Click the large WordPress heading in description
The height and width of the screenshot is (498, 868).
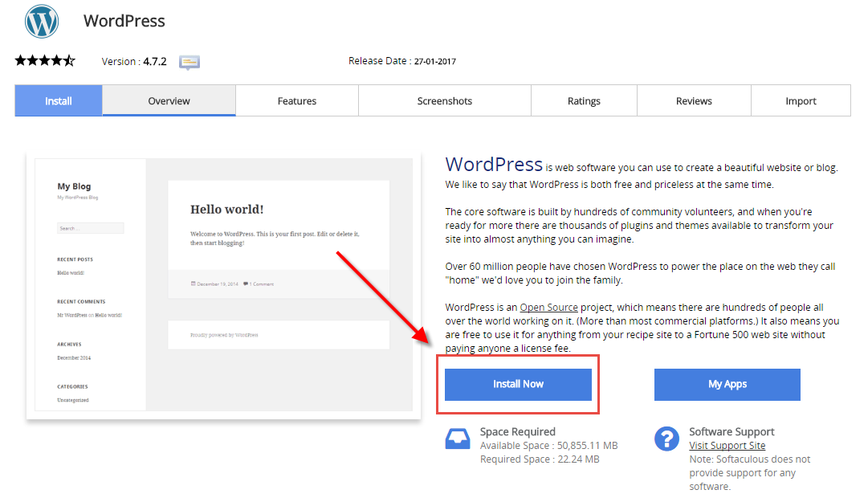(x=494, y=165)
